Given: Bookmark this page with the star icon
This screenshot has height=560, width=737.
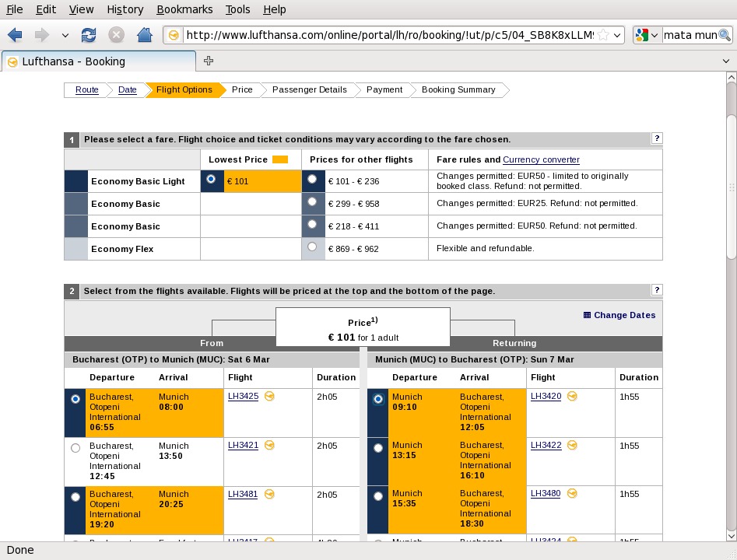Looking at the screenshot, I should (x=603, y=35).
